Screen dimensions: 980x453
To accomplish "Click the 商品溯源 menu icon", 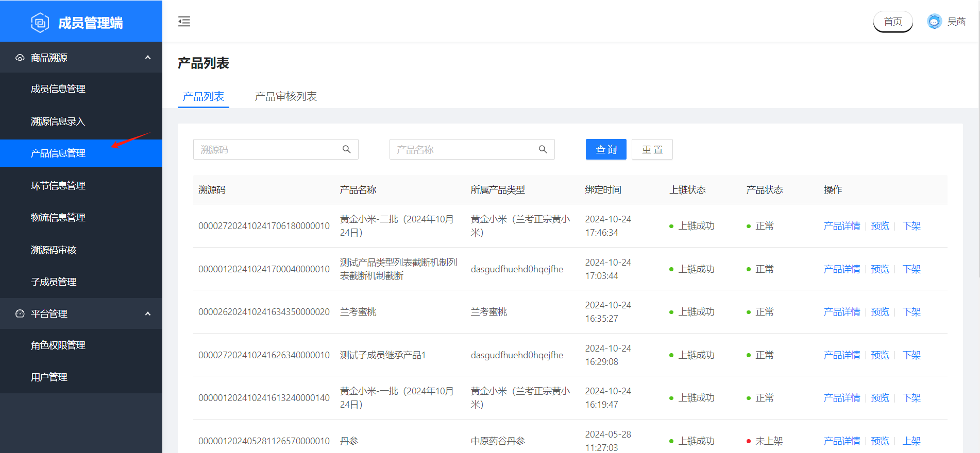I will pos(20,58).
